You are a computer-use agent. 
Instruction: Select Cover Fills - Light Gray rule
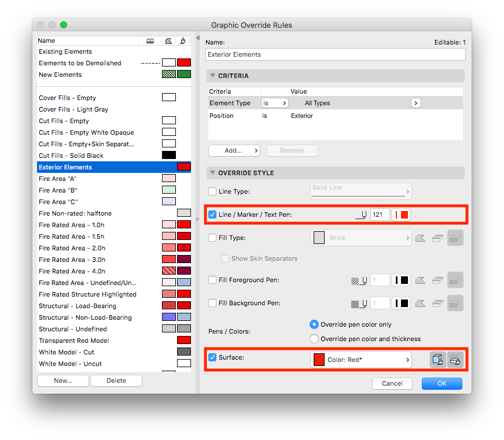coord(114,109)
